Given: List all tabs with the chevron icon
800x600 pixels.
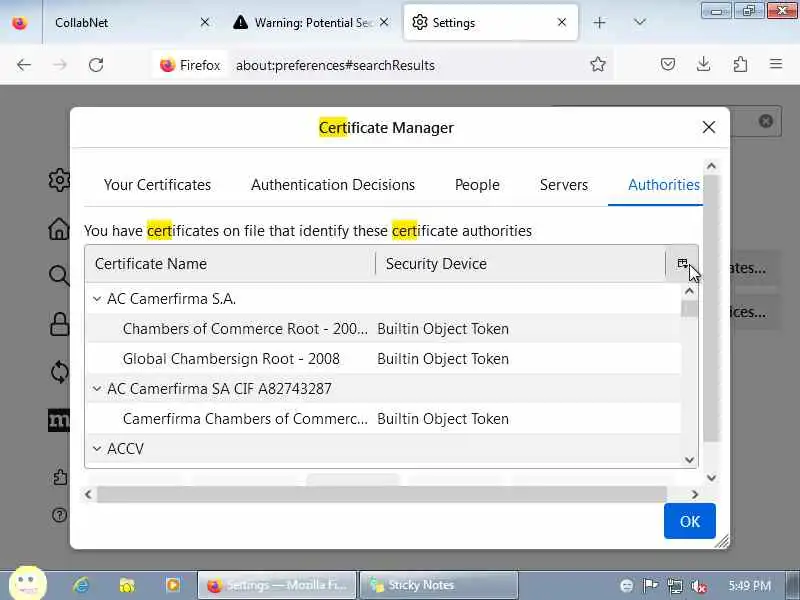Looking at the screenshot, I should (x=639, y=22).
